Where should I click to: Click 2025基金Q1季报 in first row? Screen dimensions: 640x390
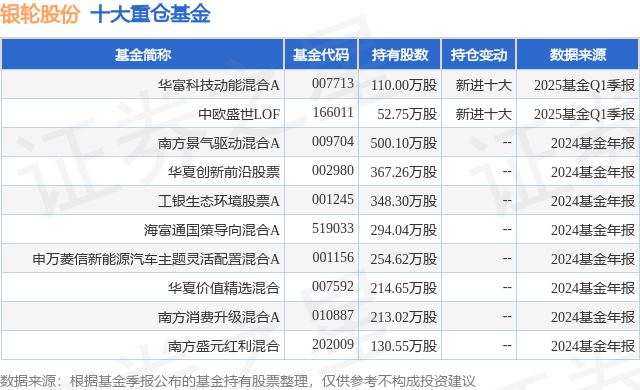pos(584,85)
